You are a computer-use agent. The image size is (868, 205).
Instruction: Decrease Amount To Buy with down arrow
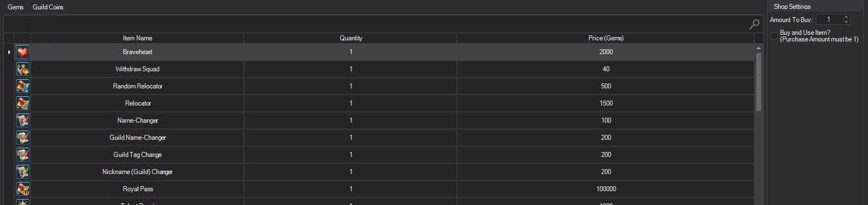click(x=846, y=22)
